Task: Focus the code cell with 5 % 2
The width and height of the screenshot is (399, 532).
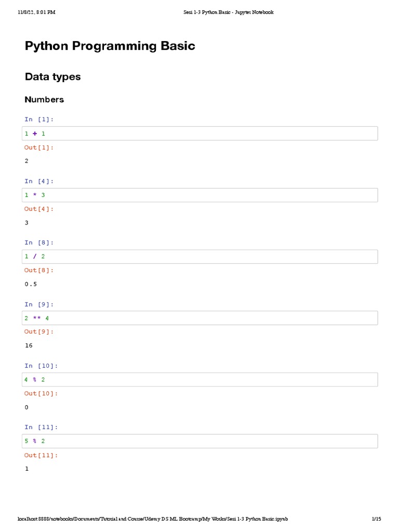Action: pos(201,441)
